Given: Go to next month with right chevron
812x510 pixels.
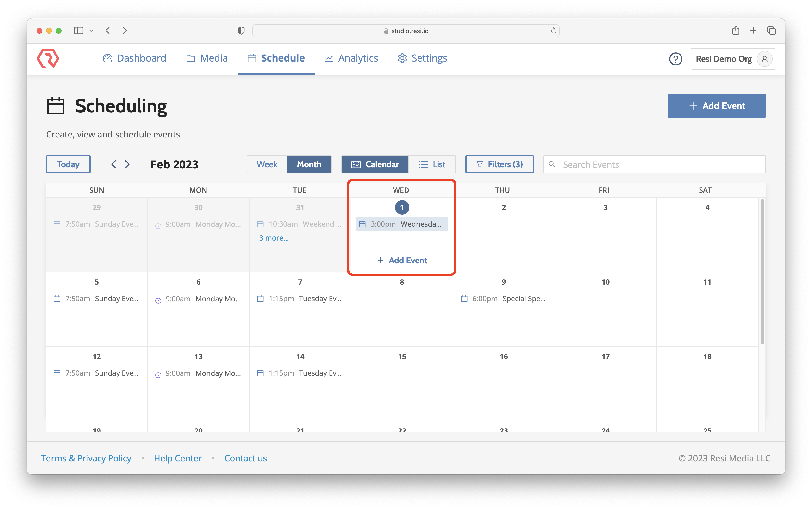Looking at the screenshot, I should 127,164.
